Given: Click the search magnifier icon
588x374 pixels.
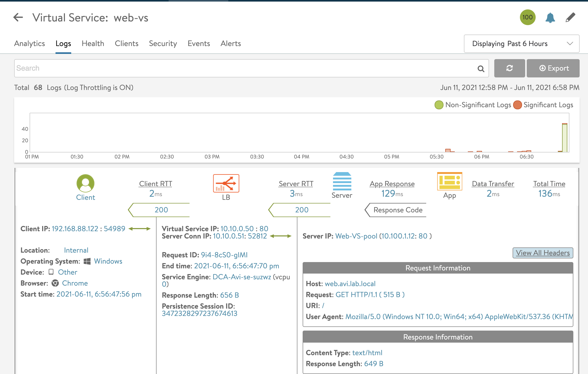Looking at the screenshot, I should pyautogui.click(x=481, y=69).
